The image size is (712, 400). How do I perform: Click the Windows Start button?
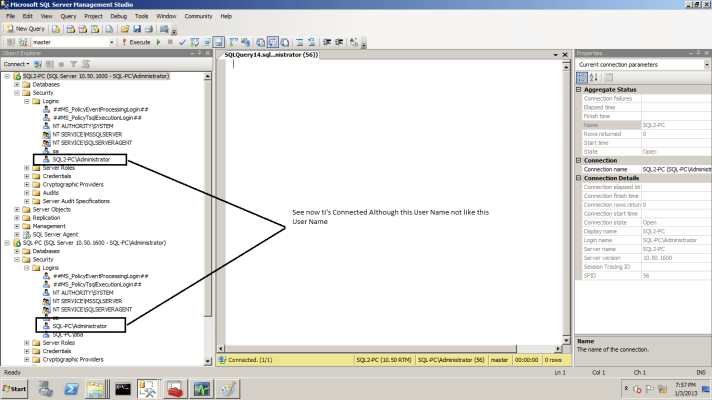coord(15,389)
